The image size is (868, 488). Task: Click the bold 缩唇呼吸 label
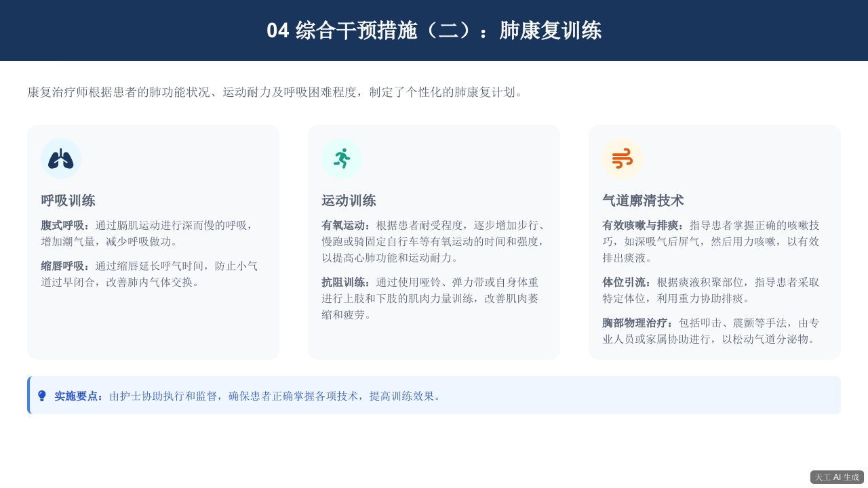coord(63,266)
